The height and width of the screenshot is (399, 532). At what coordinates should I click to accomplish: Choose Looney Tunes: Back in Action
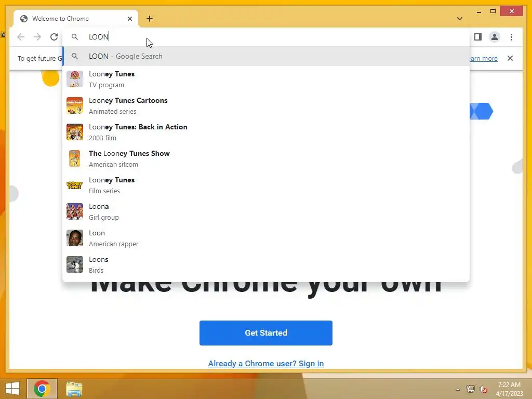[x=267, y=132]
